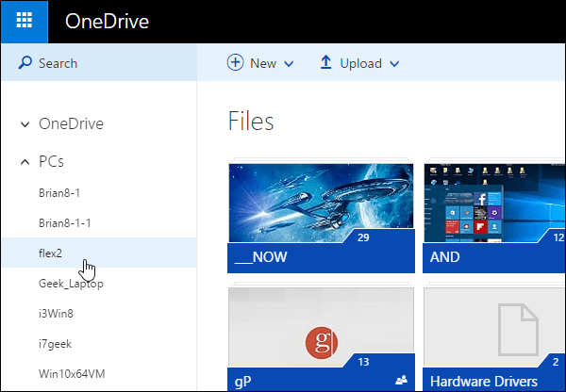Image resolution: width=566 pixels, height=392 pixels.
Task: Open the New dropdown arrow
Action: 289,64
